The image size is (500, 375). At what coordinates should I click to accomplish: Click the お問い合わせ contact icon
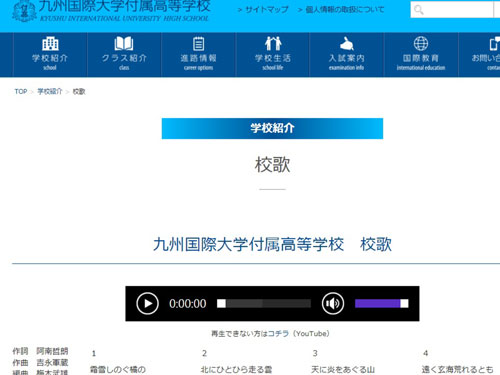494,43
